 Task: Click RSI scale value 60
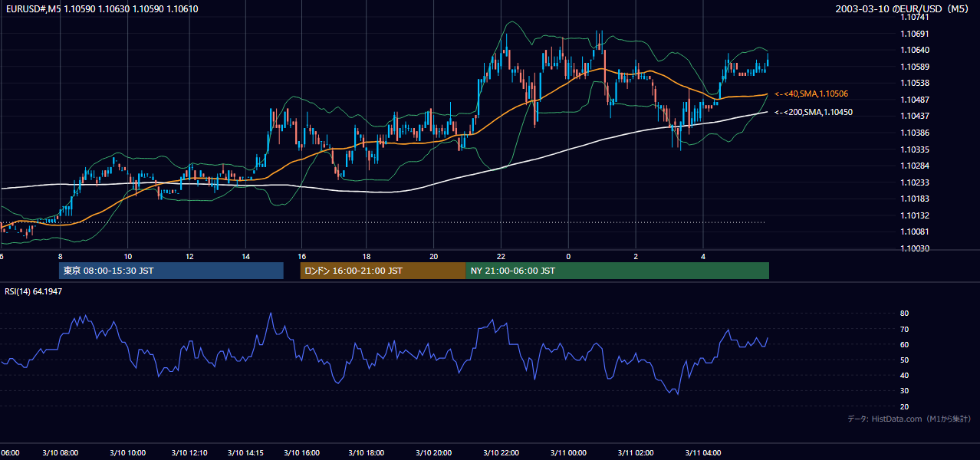(x=904, y=344)
